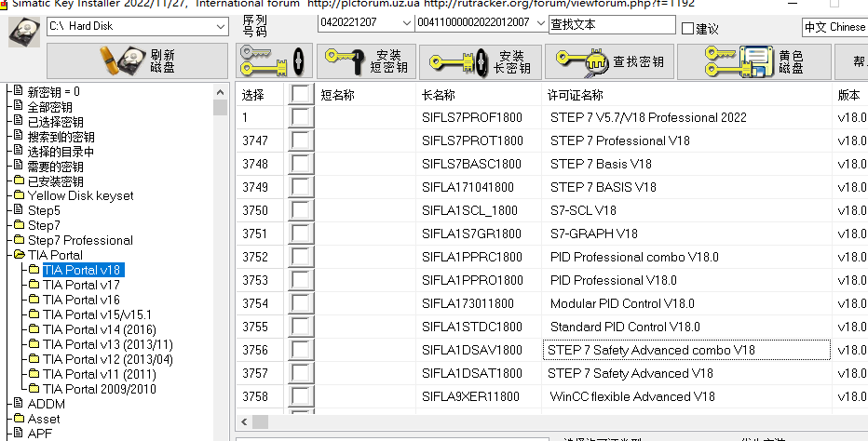Click the TIA Portal v12 (2013/04) folder icon
868x441 pixels.
pos(34,360)
